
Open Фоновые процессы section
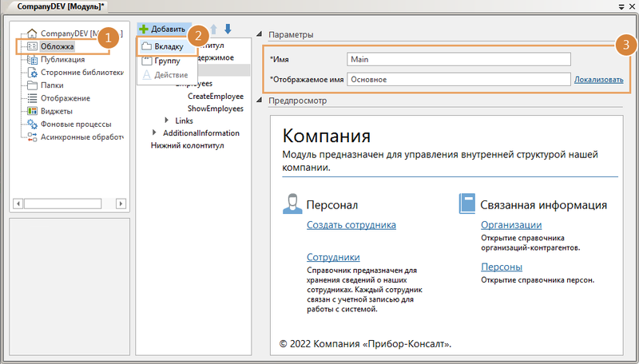coord(76,125)
